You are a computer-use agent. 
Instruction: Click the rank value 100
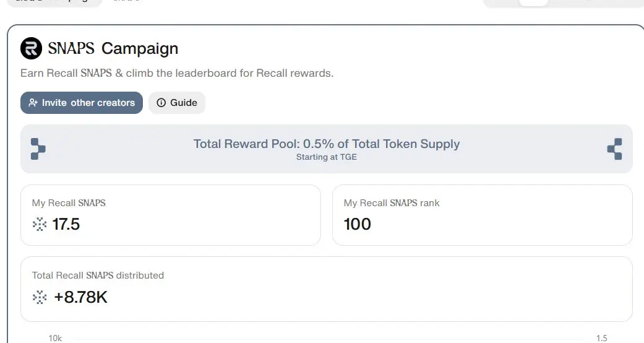click(358, 224)
